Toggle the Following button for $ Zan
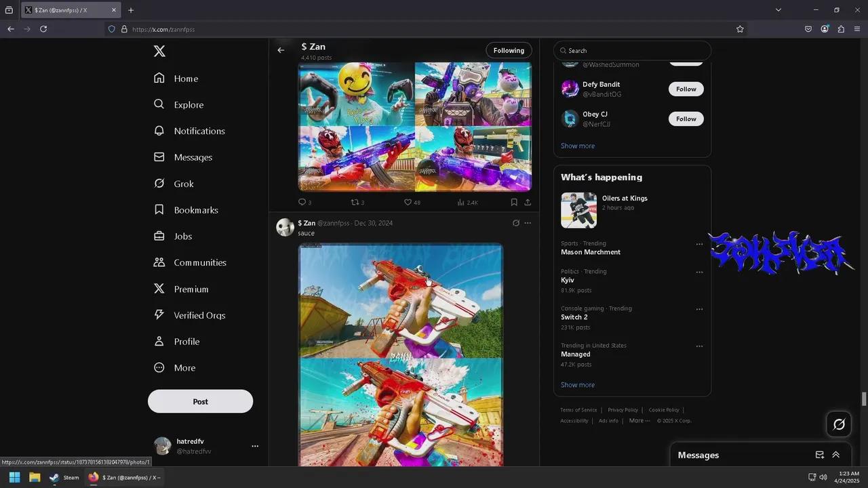Screen dimensions: 868x488 509,50
